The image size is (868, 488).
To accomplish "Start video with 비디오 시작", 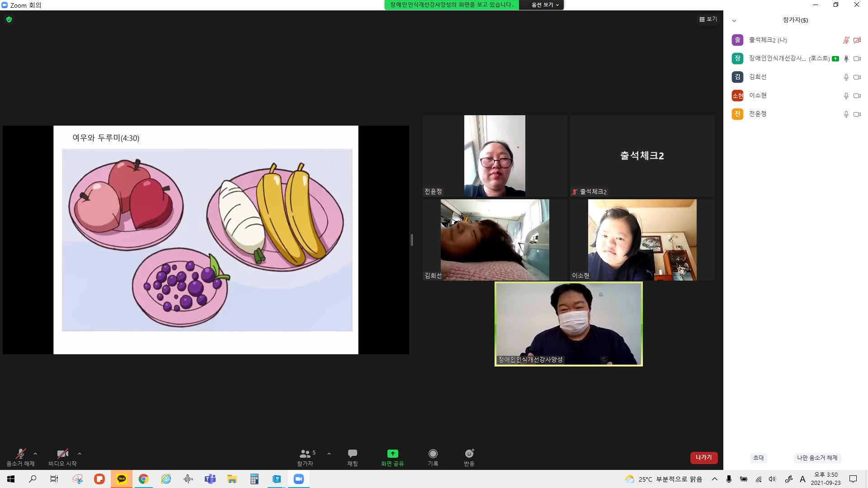I will tap(62, 457).
